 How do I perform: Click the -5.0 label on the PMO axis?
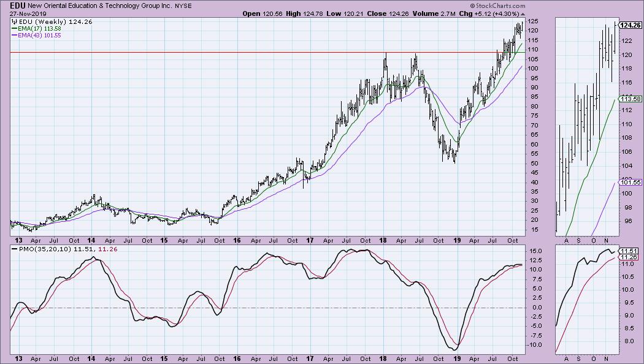pyautogui.click(x=535, y=326)
